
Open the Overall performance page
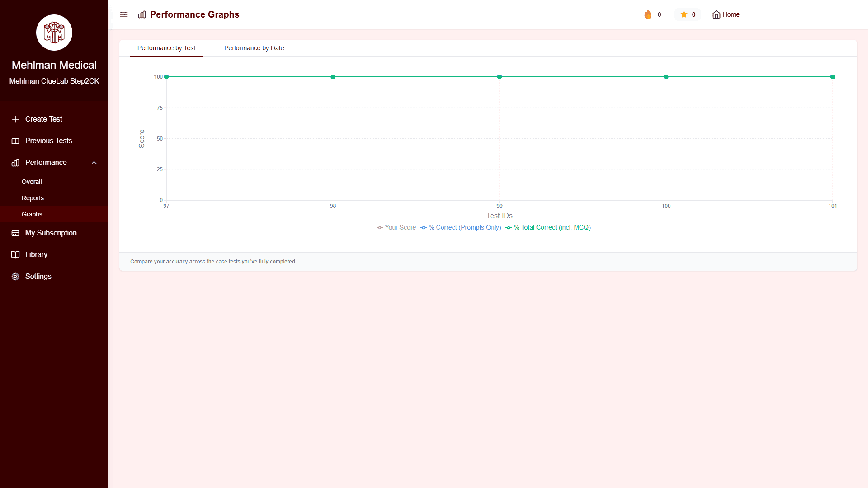coord(32,182)
